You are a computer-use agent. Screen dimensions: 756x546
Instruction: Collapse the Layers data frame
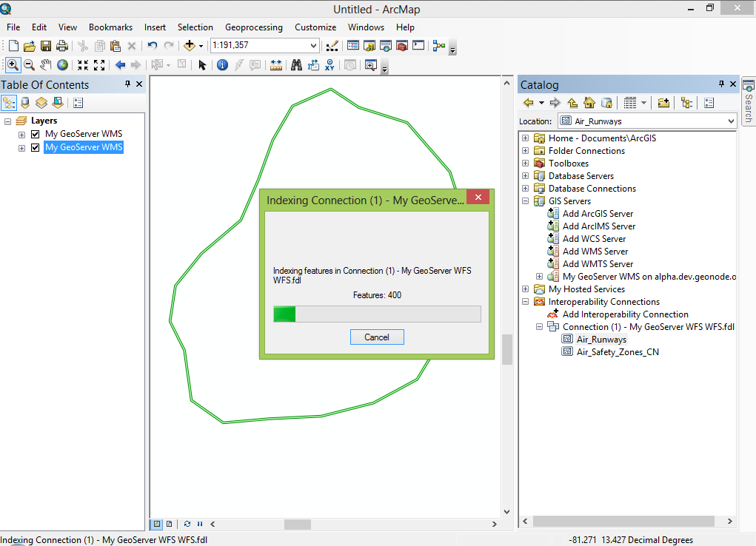7,121
